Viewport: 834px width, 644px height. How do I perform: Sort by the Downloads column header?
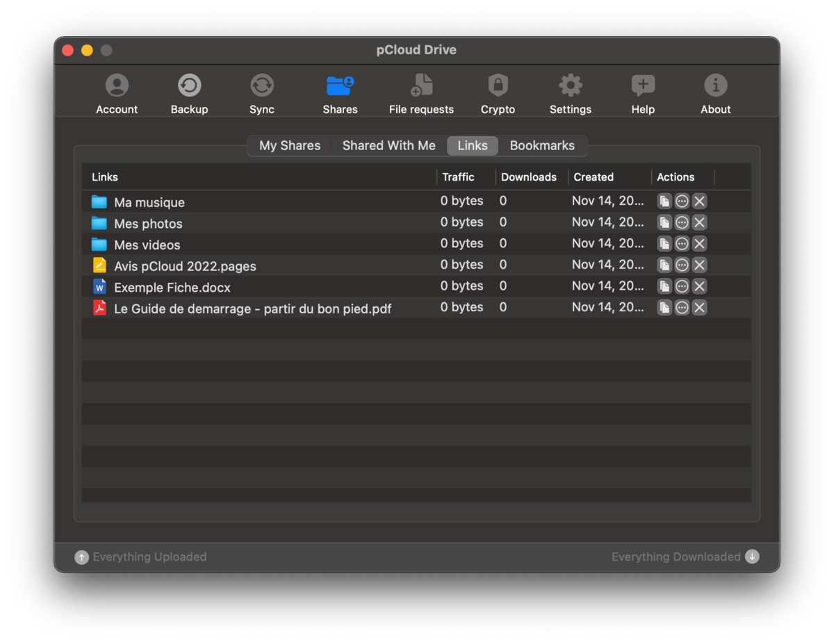point(532,177)
